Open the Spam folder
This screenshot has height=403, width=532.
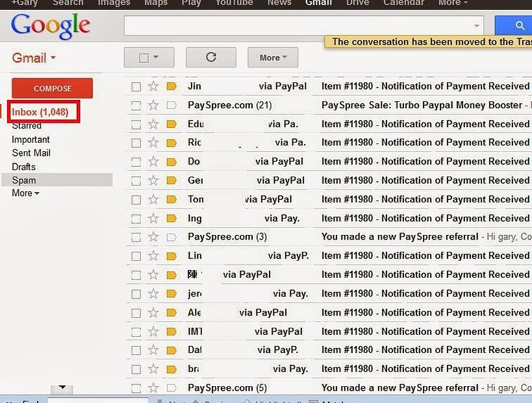57,180
